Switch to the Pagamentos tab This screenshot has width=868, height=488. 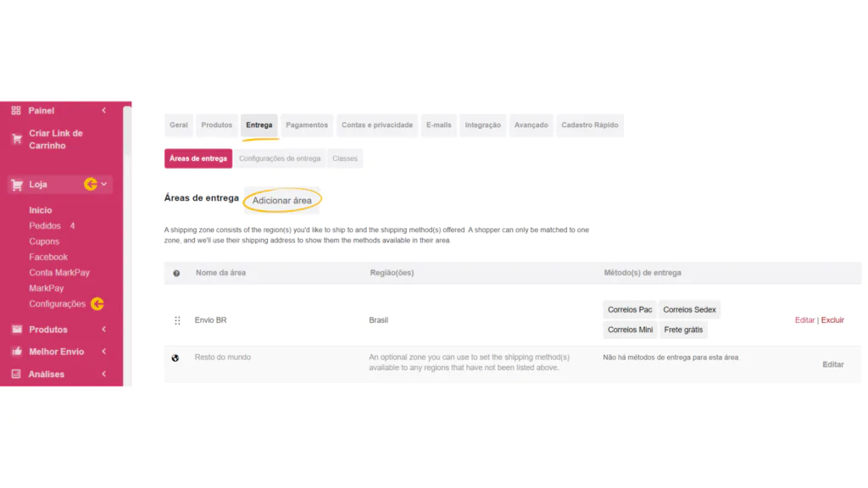[x=307, y=125]
